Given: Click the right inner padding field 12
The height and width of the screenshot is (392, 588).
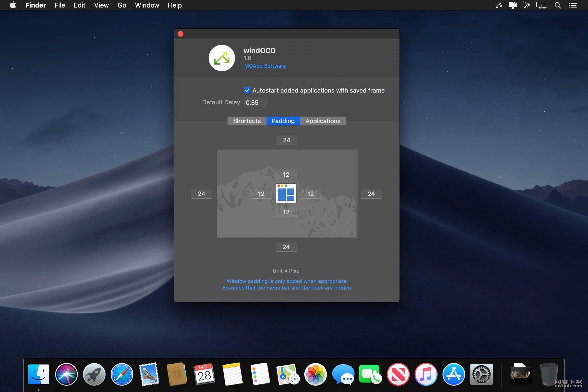Looking at the screenshot, I should click(310, 194).
